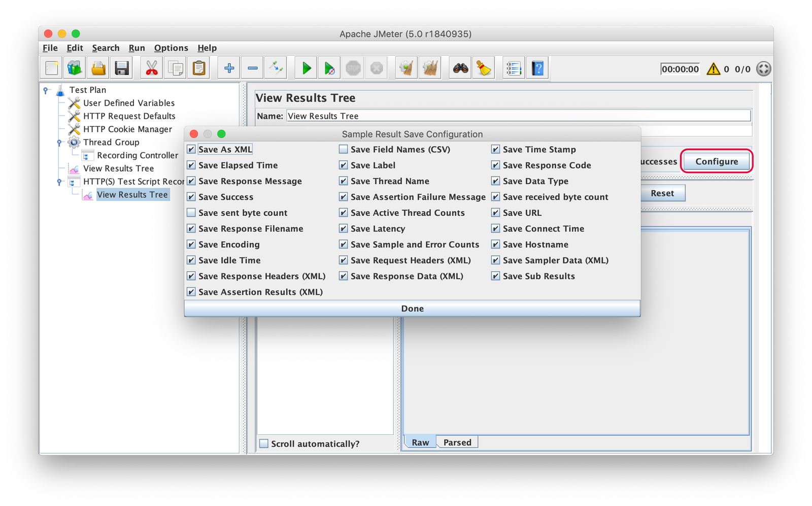
Task: Click the Clear All double-broom icon
Action: click(x=430, y=68)
